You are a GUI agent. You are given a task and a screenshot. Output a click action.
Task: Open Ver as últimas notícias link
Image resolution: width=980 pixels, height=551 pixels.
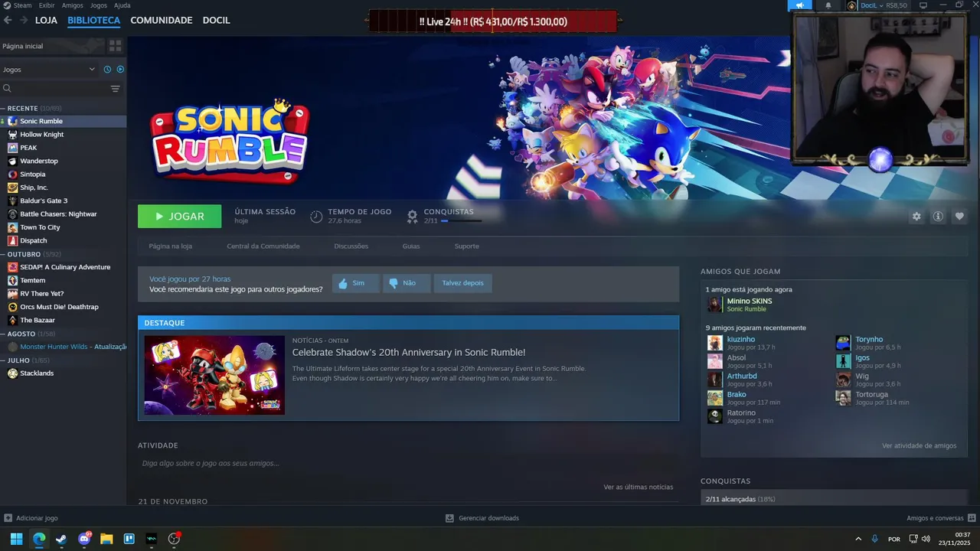click(639, 487)
